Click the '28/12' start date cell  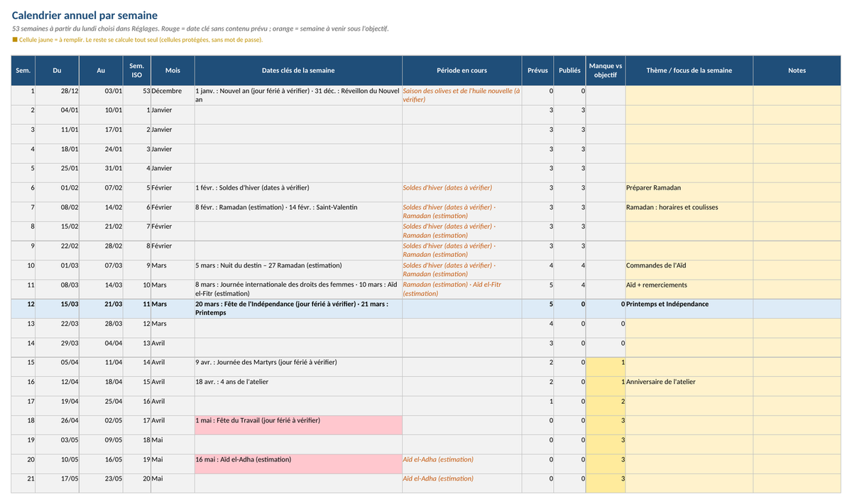click(58, 95)
